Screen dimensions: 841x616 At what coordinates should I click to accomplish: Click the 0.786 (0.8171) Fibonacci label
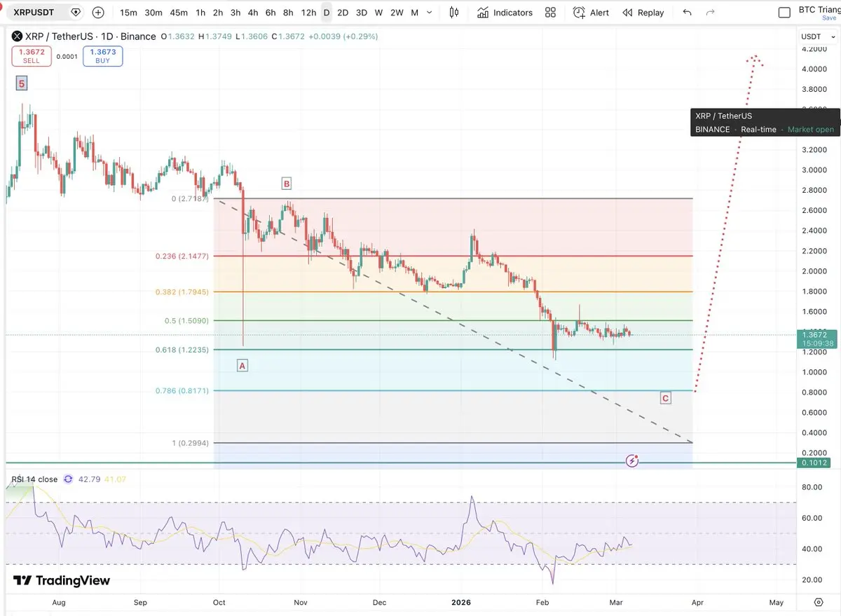coord(183,390)
